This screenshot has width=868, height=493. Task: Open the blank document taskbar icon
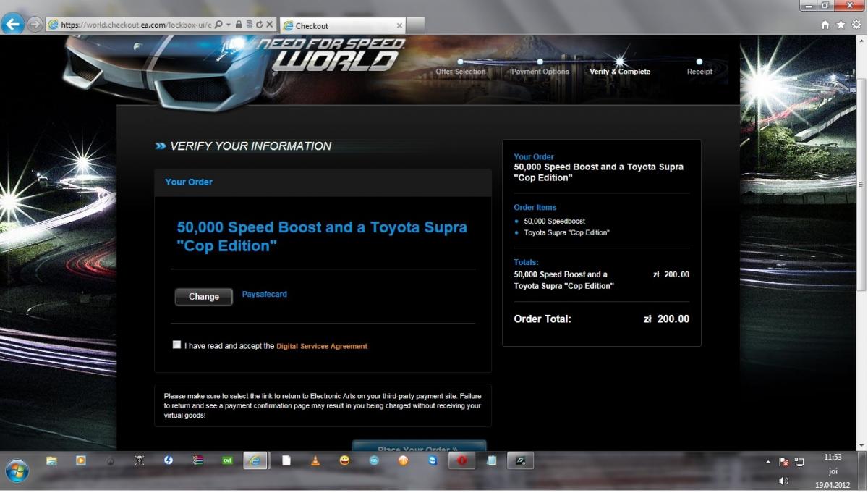pyautogui.click(x=286, y=460)
